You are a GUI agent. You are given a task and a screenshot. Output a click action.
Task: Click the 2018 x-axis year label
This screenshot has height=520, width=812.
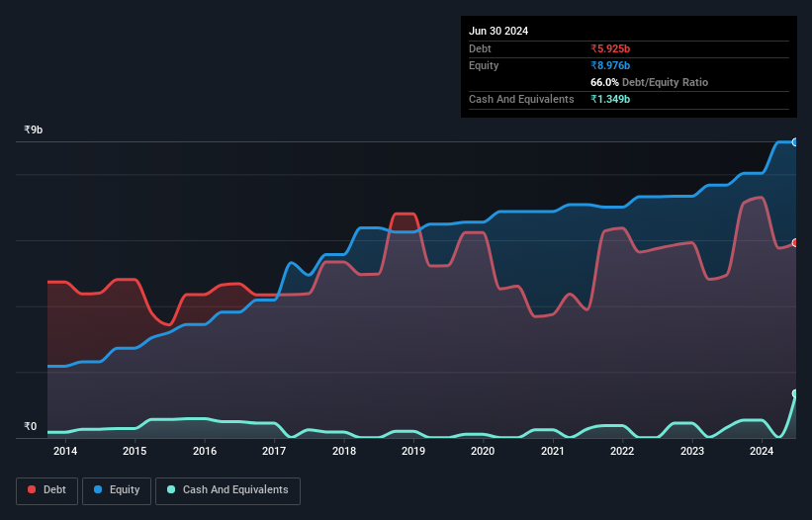344,451
